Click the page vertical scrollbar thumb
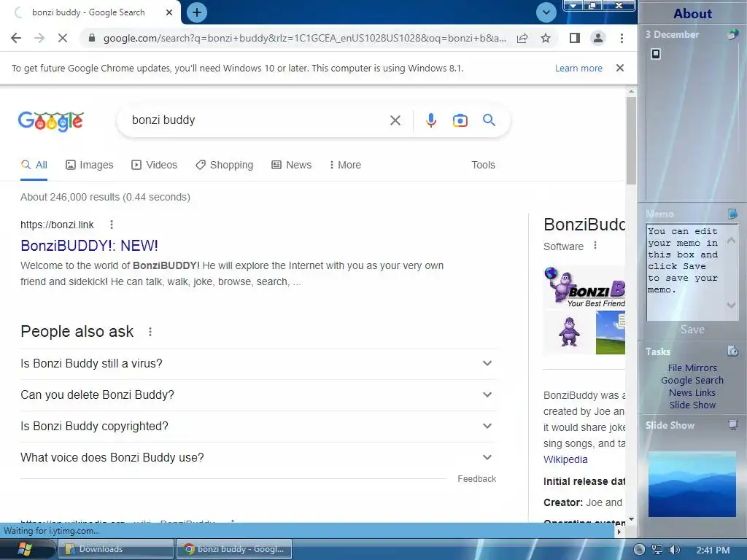 point(631,141)
